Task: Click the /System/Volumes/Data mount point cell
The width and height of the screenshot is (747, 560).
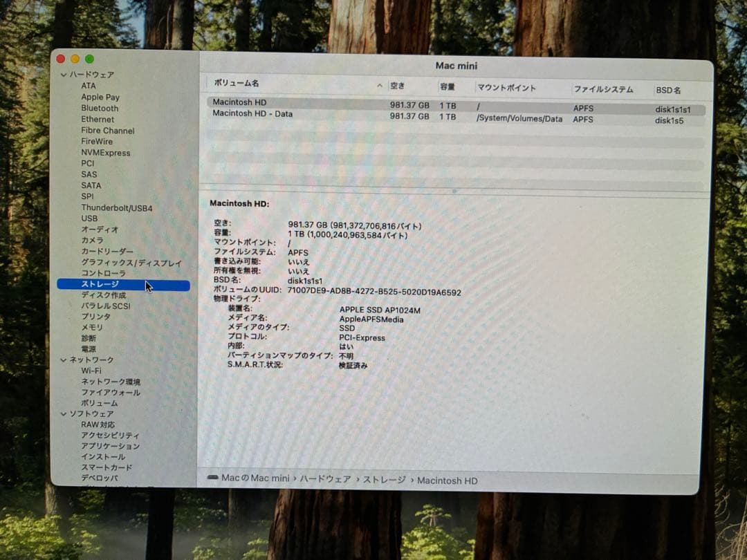Action: (x=519, y=119)
